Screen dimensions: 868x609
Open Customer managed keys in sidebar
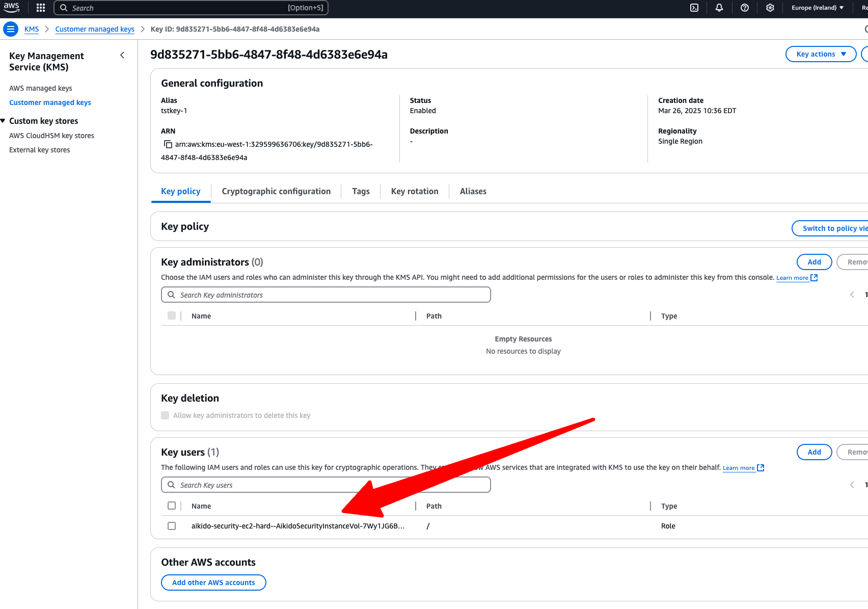(50, 102)
